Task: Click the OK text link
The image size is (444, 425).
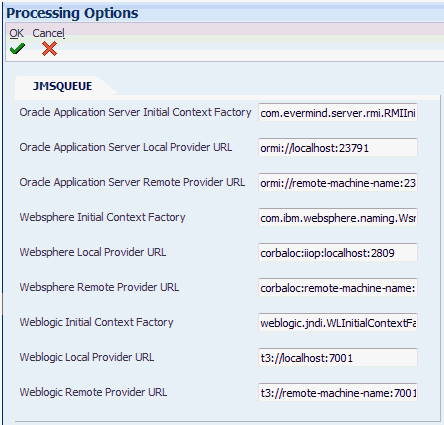Action: 16,33
